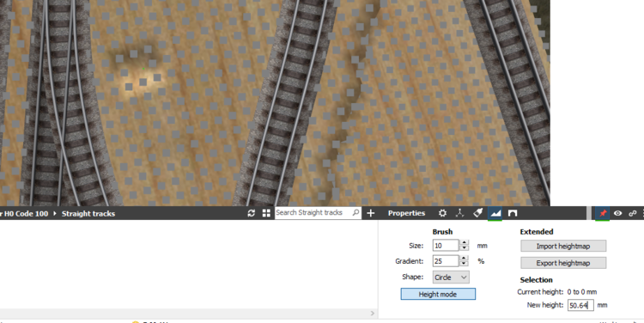Toggle the Height mode button
This screenshot has width=644, height=323.
coord(438,295)
